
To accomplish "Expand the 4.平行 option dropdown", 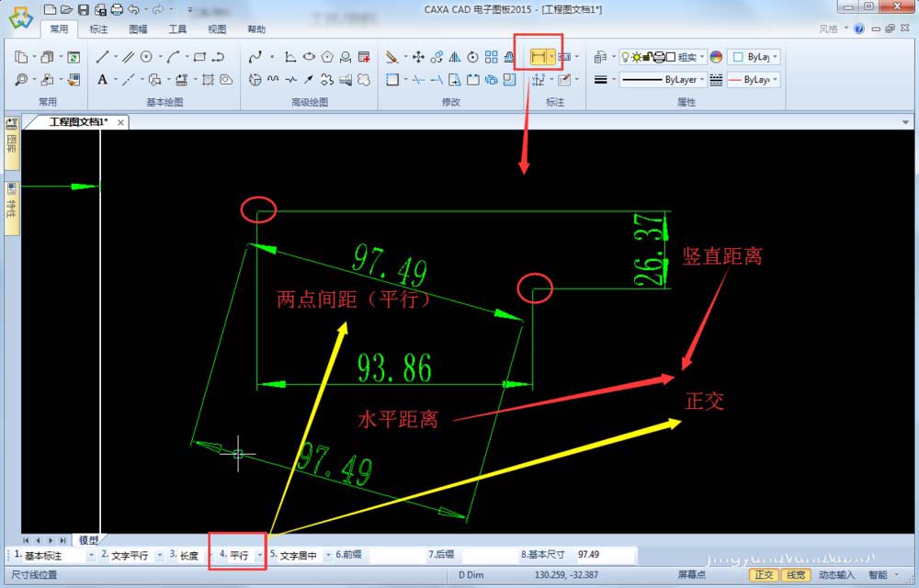I will click(261, 555).
